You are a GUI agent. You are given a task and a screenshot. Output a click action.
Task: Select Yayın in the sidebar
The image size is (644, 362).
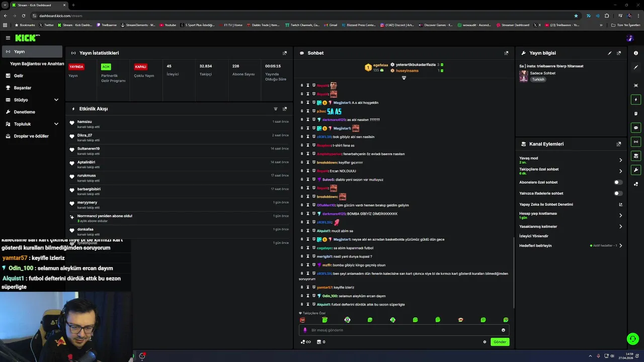pyautogui.click(x=32, y=52)
